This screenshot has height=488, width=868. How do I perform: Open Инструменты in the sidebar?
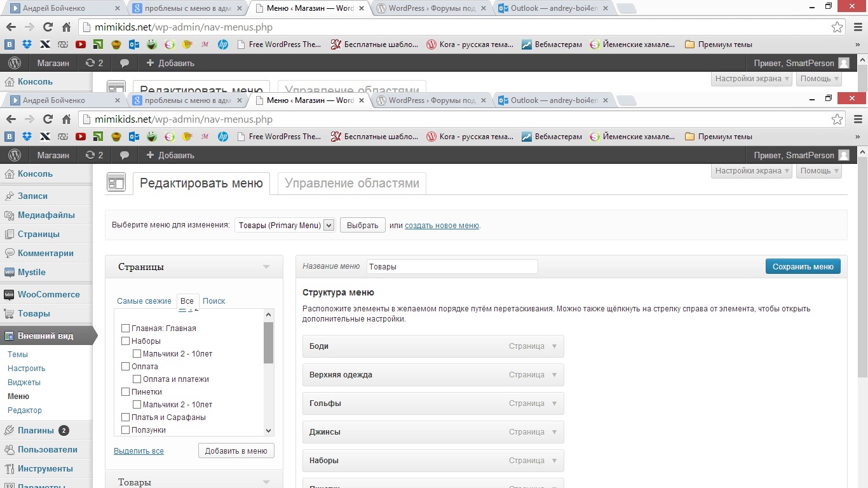pyautogui.click(x=45, y=468)
